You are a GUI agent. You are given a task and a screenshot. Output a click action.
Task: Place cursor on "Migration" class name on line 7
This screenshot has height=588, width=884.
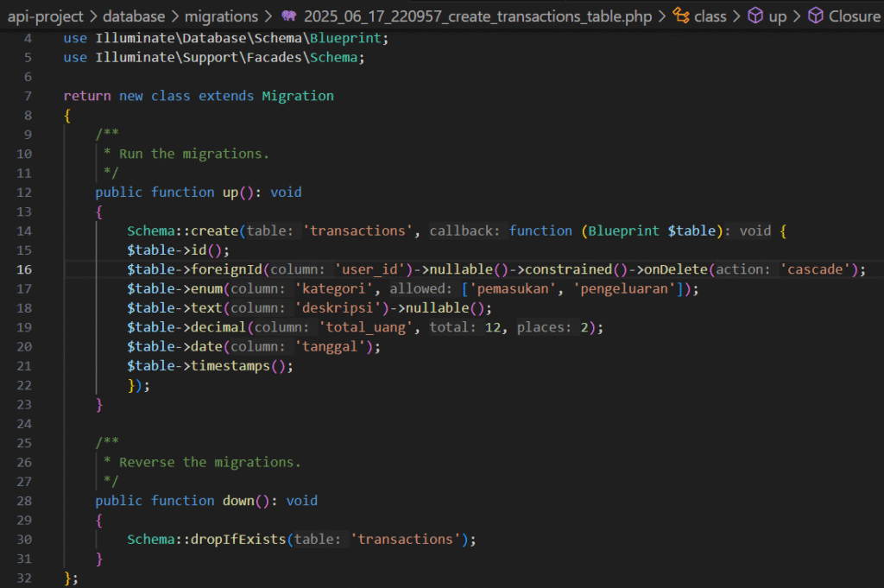[298, 96]
